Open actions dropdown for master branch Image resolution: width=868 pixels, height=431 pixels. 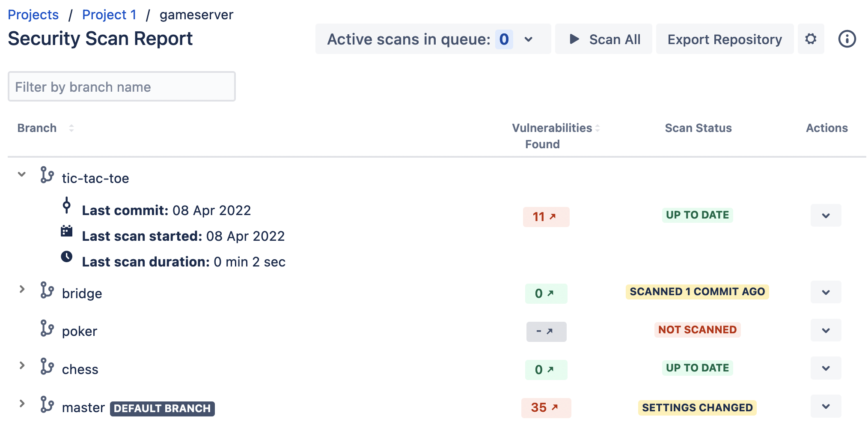[x=826, y=406]
